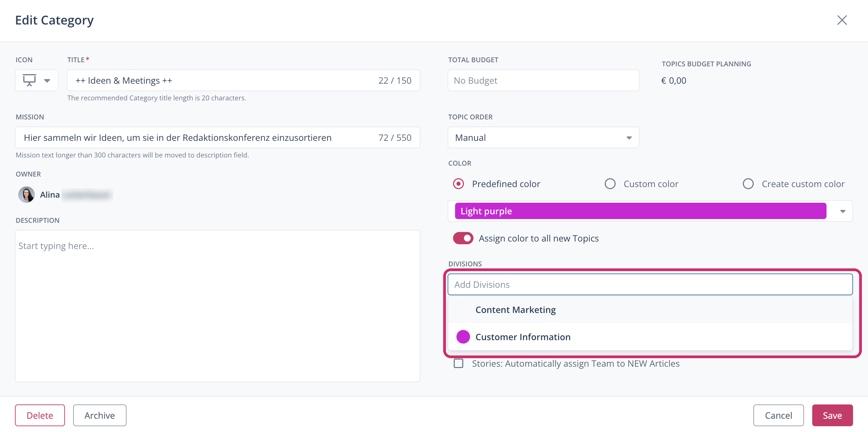This screenshot has width=868, height=432.
Task: Close the Edit Category dialog
Action: pyautogui.click(x=842, y=20)
